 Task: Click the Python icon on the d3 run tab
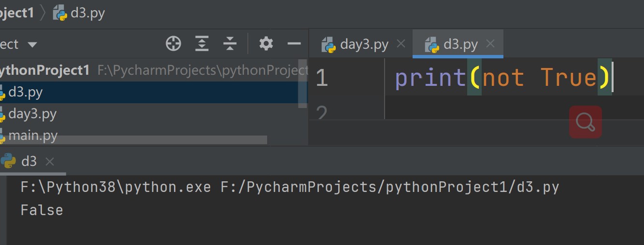(x=8, y=161)
